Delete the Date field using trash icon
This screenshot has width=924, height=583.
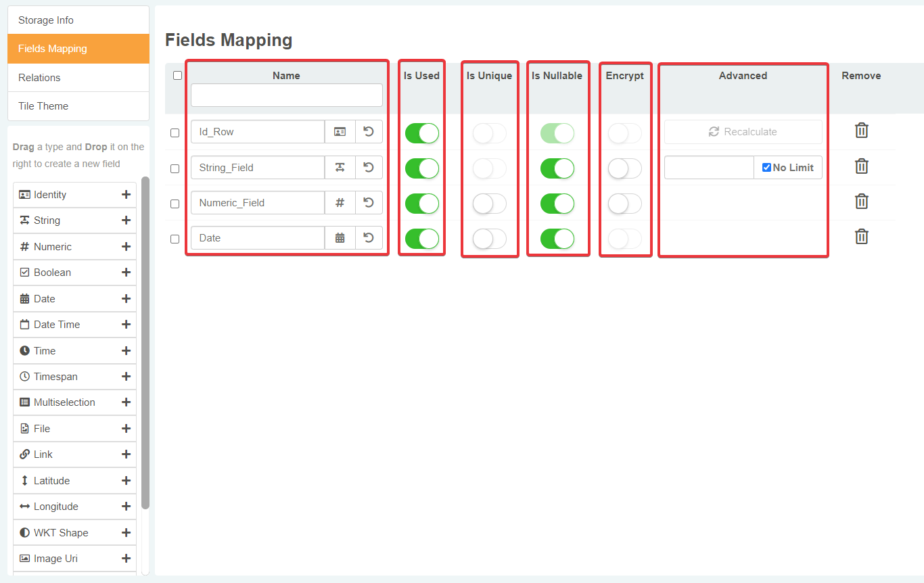click(x=861, y=237)
